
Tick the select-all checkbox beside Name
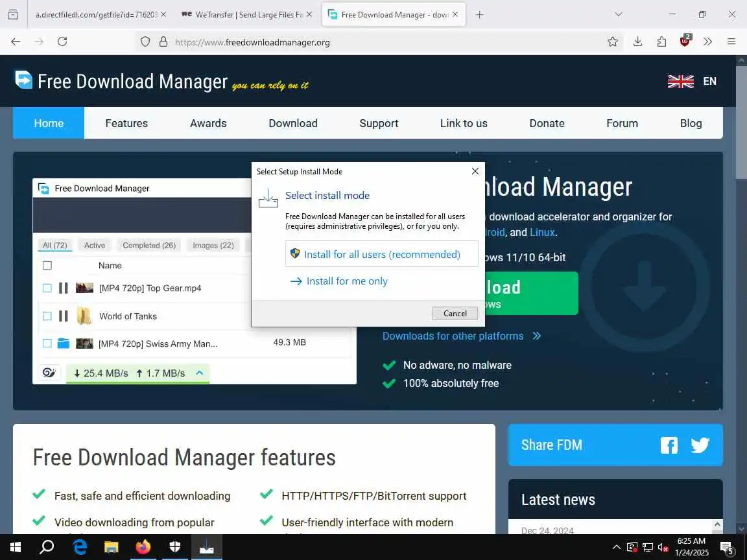[47, 265]
